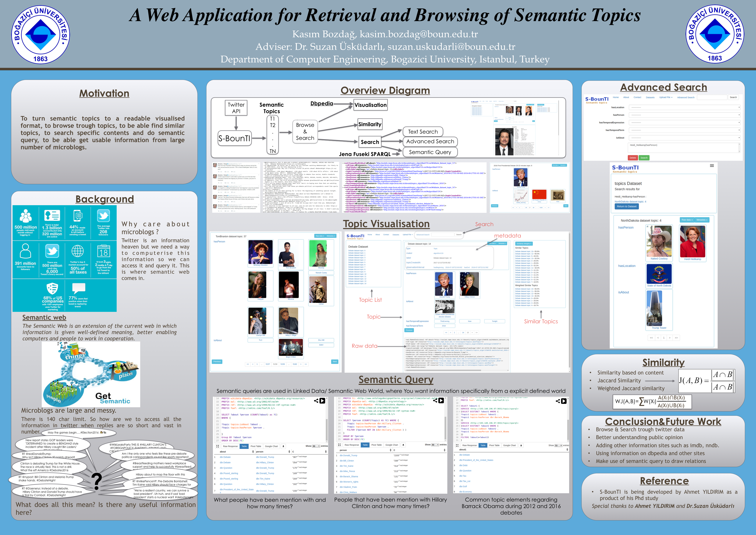Viewport: 756px width, 535px height.
Task: Open the Heidi Heitkamp photo thumbnail
Action: pos(693,242)
